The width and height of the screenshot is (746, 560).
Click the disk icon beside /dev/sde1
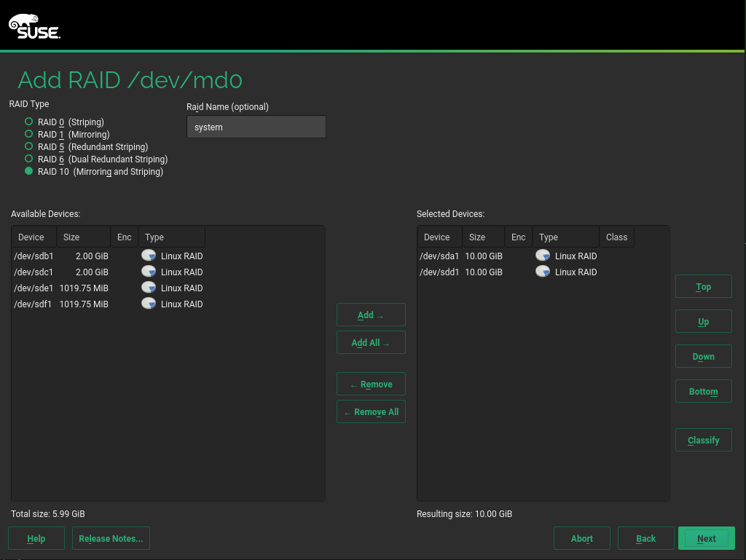(x=149, y=288)
